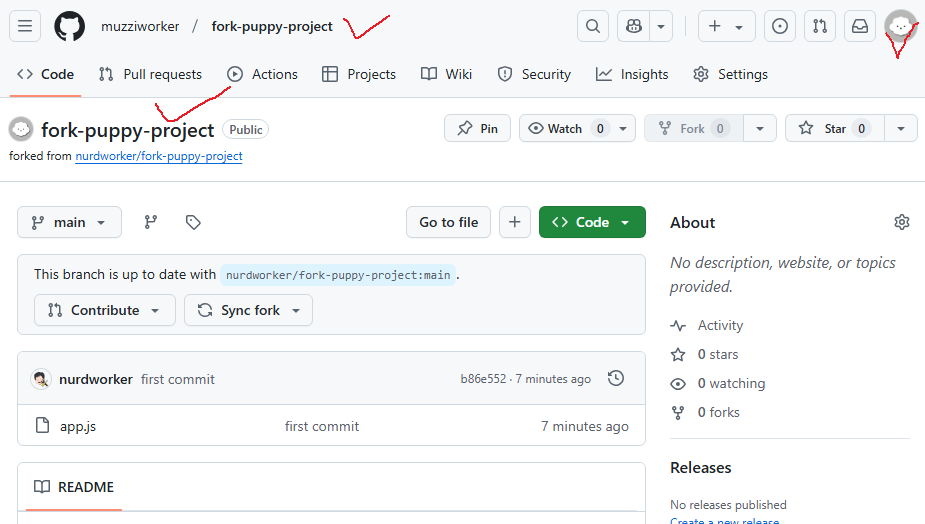Select the README tab
This screenshot has width=925, height=524.
coord(74,487)
